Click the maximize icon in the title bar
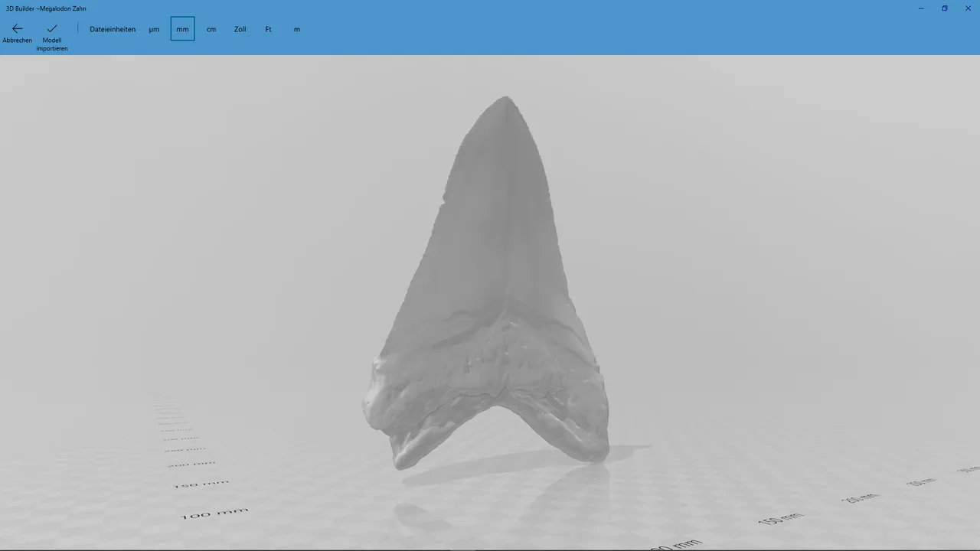 pos(944,8)
